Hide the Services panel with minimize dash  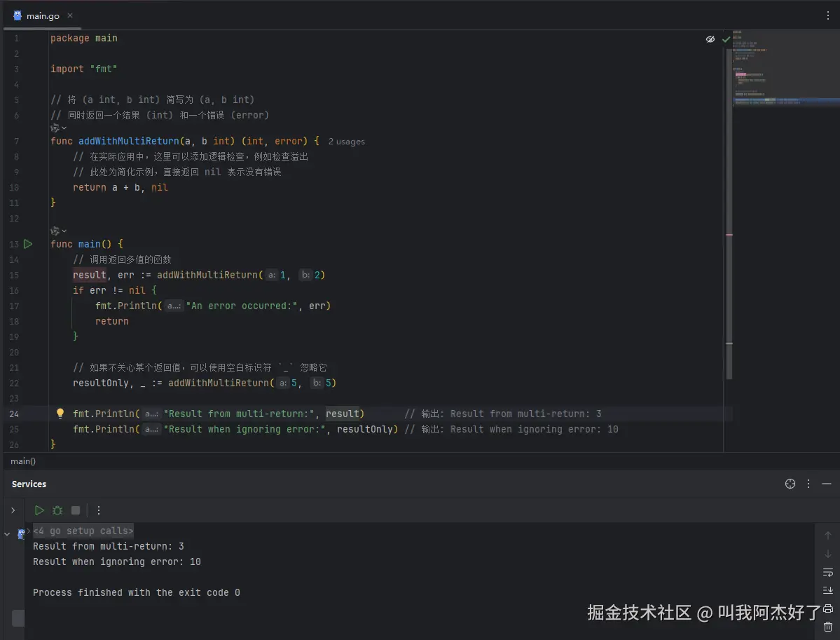pos(827,484)
